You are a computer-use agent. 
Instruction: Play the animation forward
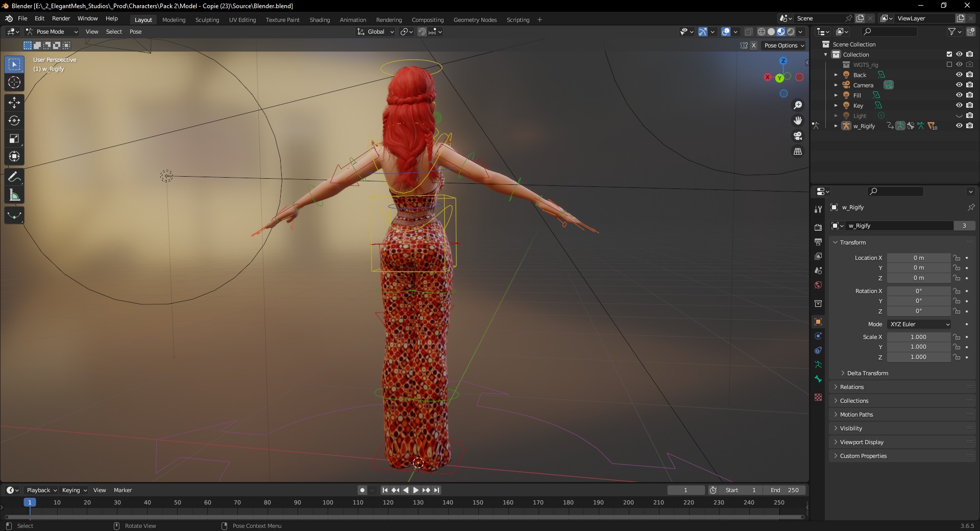[416, 490]
